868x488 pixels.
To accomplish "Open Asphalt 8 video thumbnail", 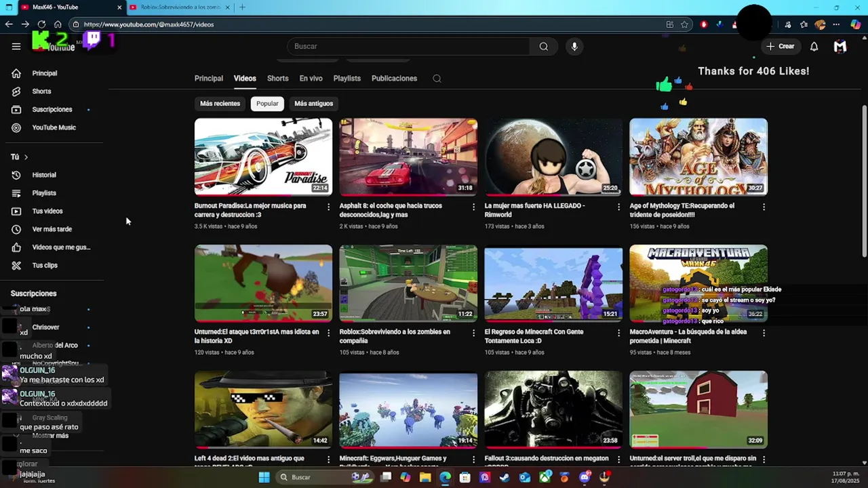I will 408,157.
